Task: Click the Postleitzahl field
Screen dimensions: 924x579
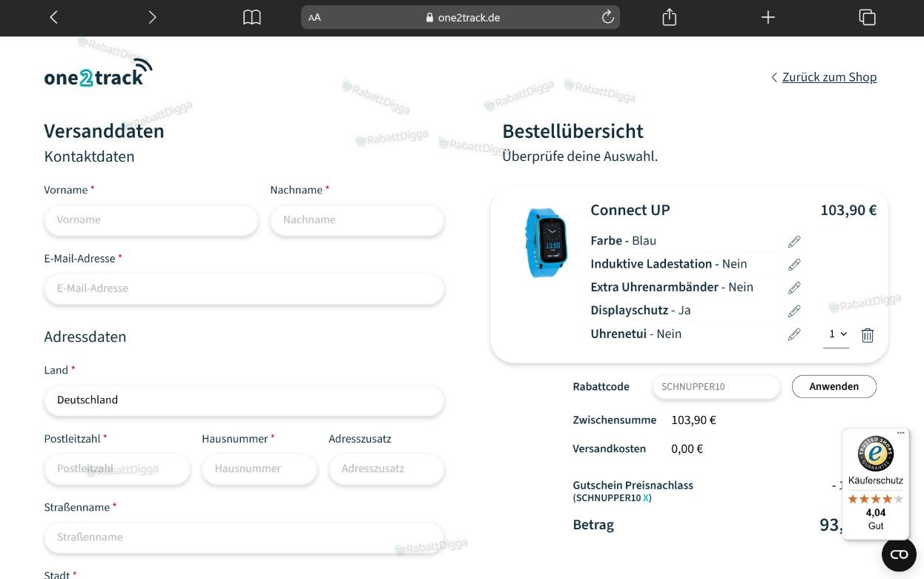Action: click(117, 469)
